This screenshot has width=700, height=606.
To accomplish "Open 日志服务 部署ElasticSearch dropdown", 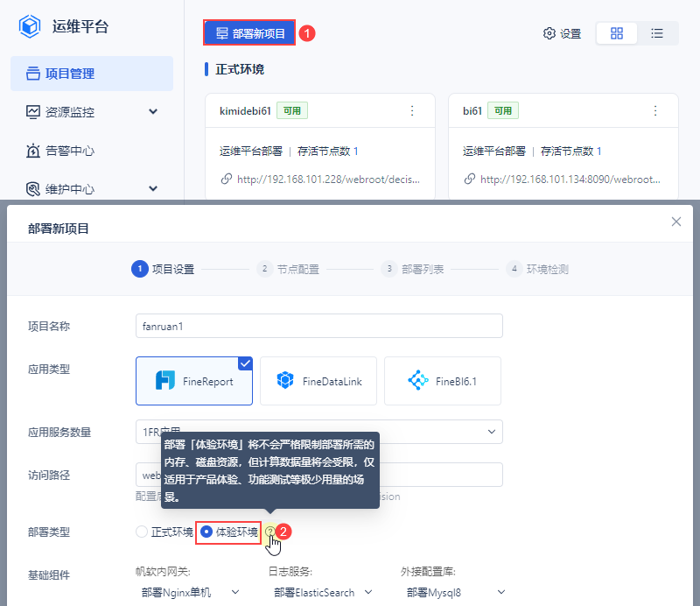I will (x=323, y=593).
